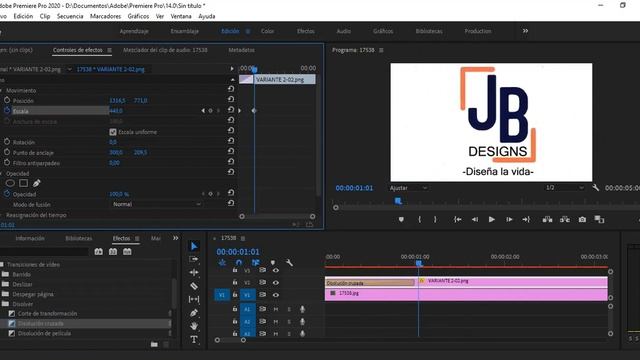
Task: Create an ellipse mask under Opacidad
Action: click(x=10, y=183)
